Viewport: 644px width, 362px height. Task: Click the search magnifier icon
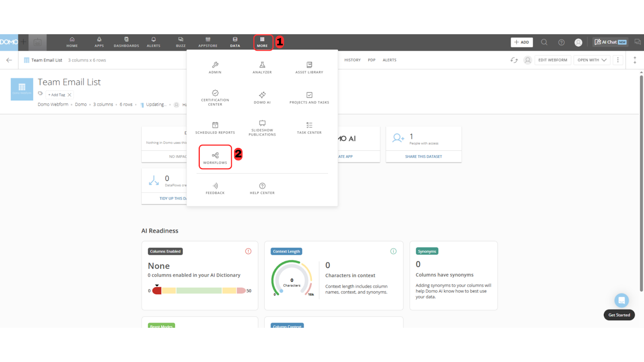tap(544, 42)
